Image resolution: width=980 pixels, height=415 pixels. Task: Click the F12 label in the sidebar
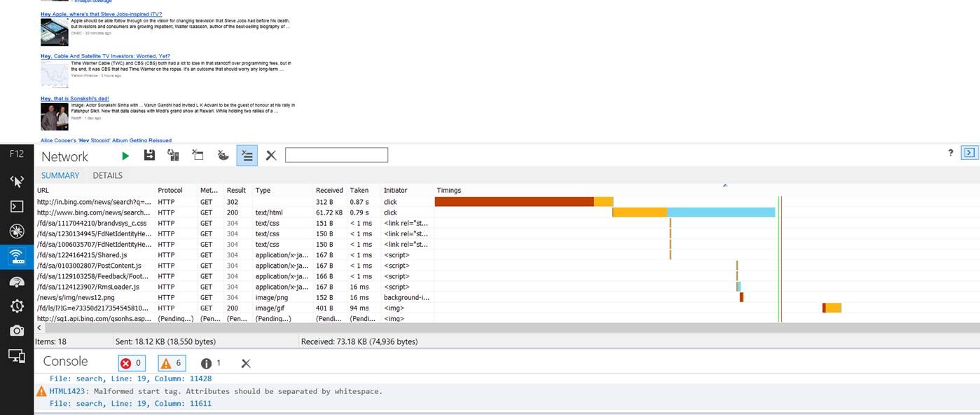pyautogui.click(x=17, y=154)
